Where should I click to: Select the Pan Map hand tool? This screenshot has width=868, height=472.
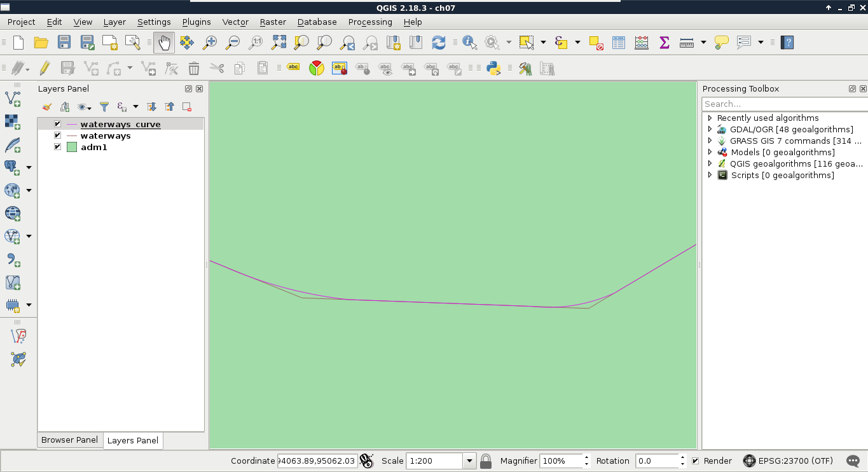tap(164, 43)
